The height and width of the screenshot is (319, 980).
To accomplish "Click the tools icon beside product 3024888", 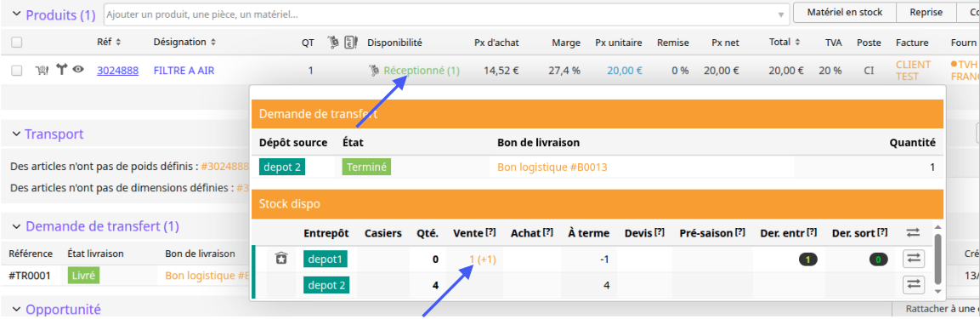I will click(x=61, y=70).
